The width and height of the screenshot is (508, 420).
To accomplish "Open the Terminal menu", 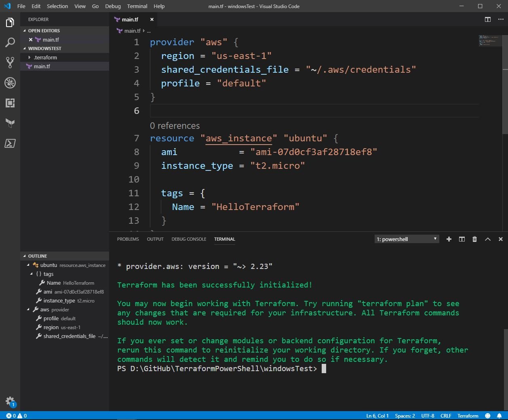I will 137,6.
